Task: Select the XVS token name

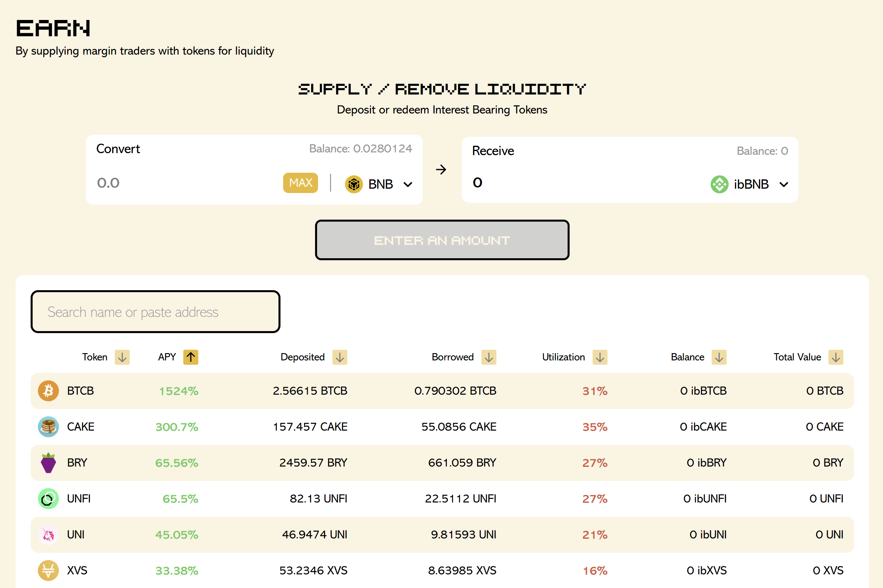Action: point(77,570)
